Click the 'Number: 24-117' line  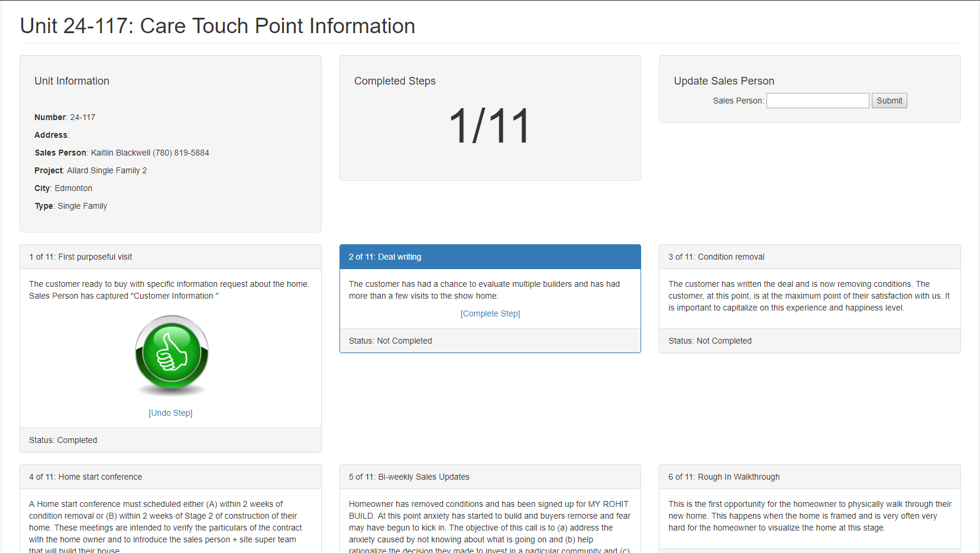coord(65,117)
